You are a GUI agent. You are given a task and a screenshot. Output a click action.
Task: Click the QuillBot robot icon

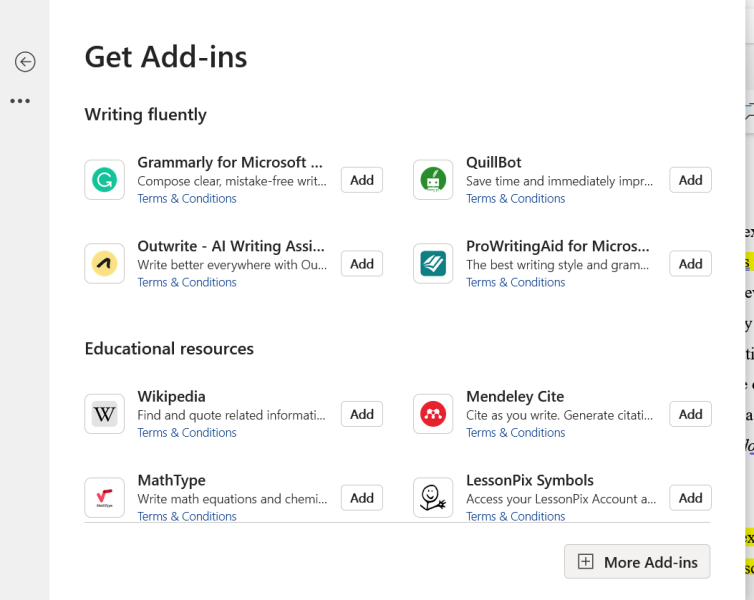pyautogui.click(x=433, y=180)
